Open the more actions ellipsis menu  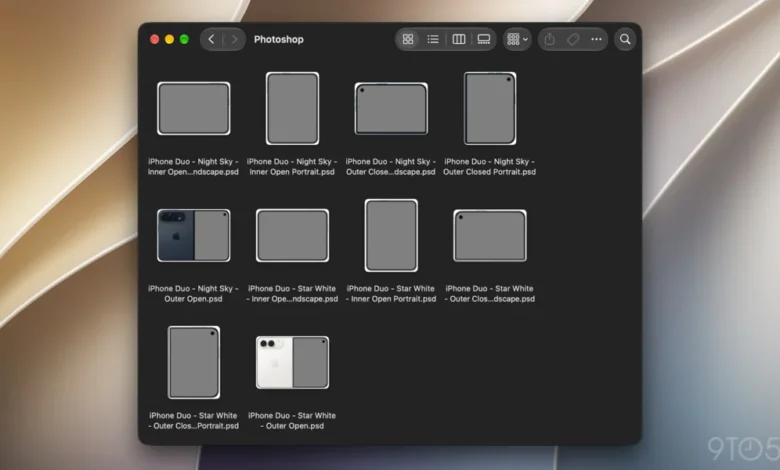(596, 39)
